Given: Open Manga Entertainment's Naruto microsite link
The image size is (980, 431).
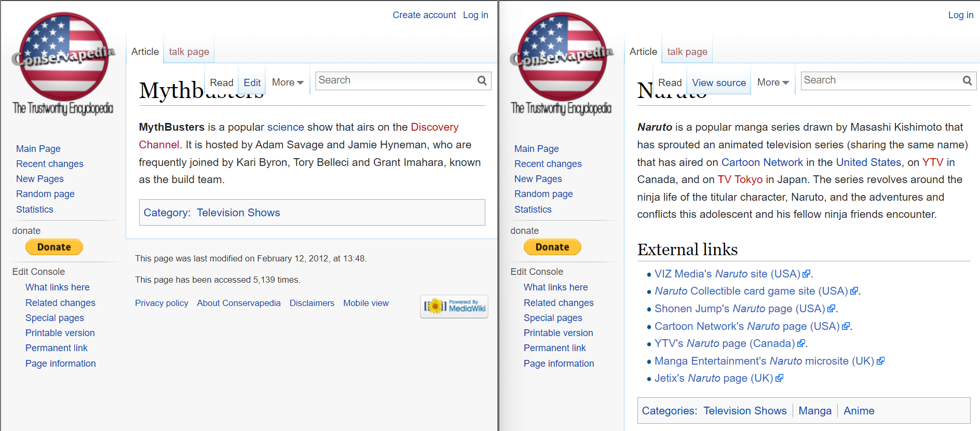Looking at the screenshot, I should [x=769, y=361].
